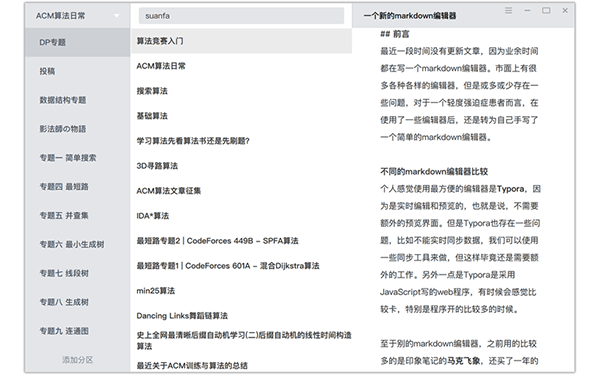Maximize the editor window
Screen dimensions: 600x375
(x=546, y=11)
